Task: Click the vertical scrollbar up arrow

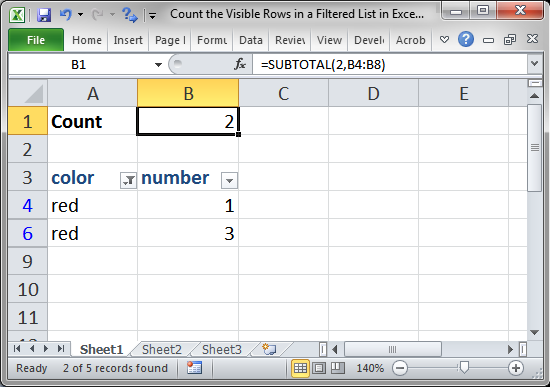Action: tap(534, 95)
